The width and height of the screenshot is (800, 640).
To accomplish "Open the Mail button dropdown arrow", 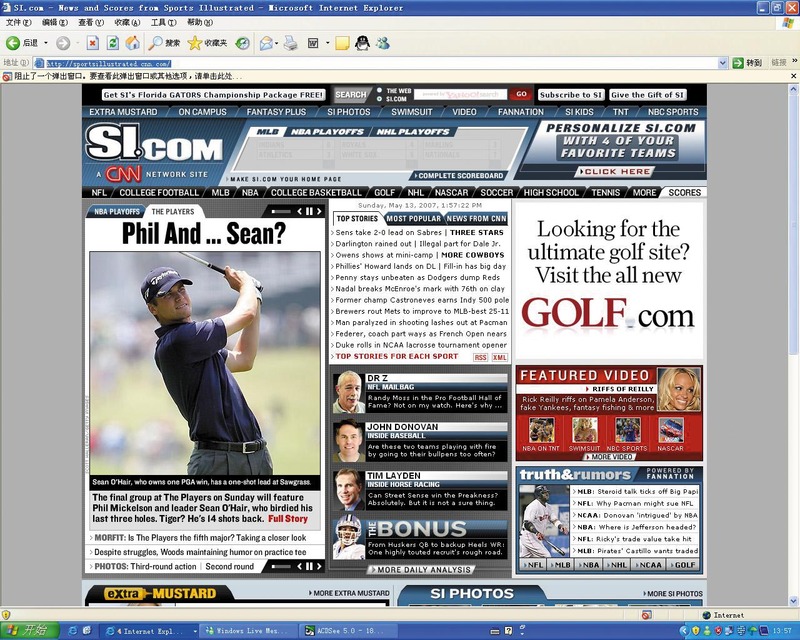I will [277, 43].
